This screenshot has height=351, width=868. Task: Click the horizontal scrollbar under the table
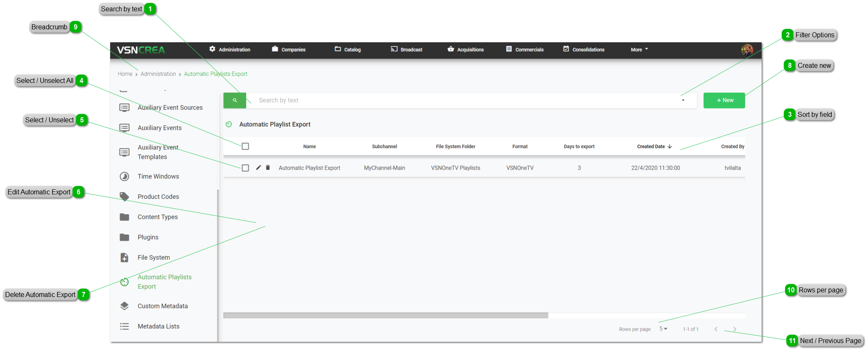385,315
